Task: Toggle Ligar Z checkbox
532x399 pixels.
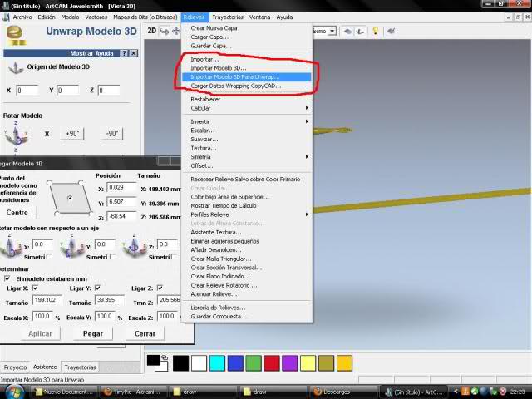Action: [x=160, y=288]
